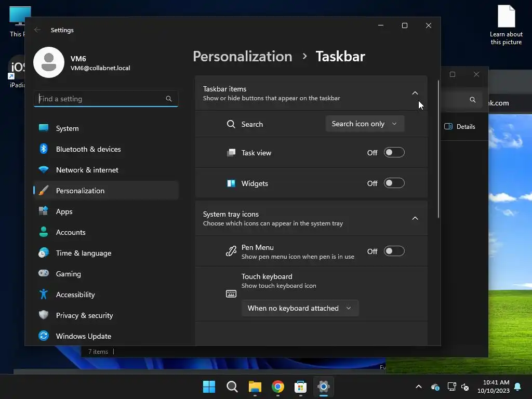Open Windows Update settings
This screenshot has height=399, width=532.
tap(106, 336)
